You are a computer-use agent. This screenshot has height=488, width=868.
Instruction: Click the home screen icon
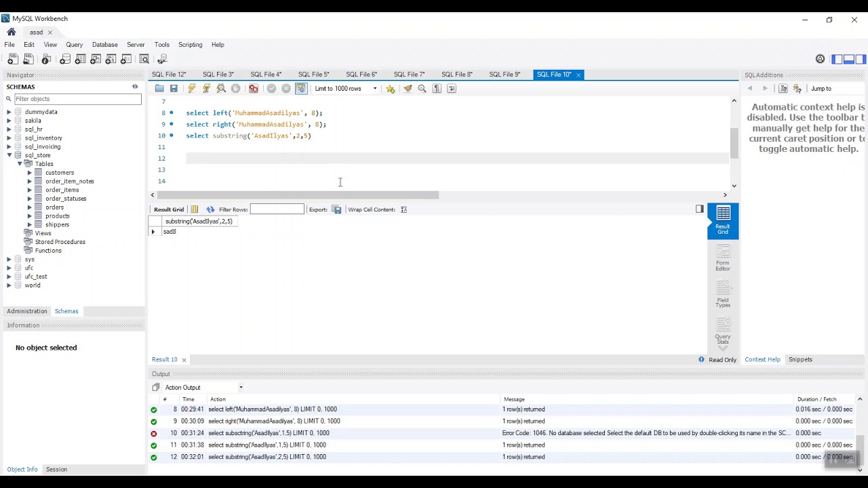(x=11, y=32)
